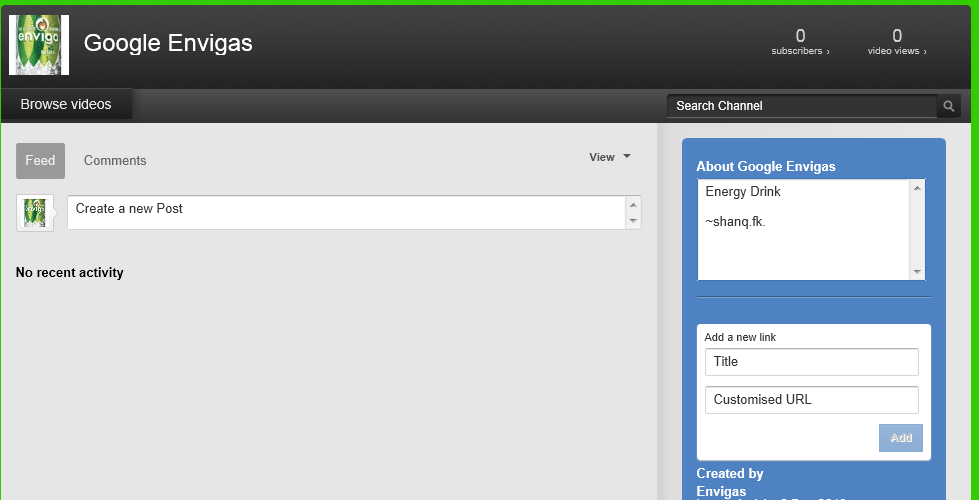Click up arrow of About box scrollbar
Screen dimensions: 979x500
point(917,187)
